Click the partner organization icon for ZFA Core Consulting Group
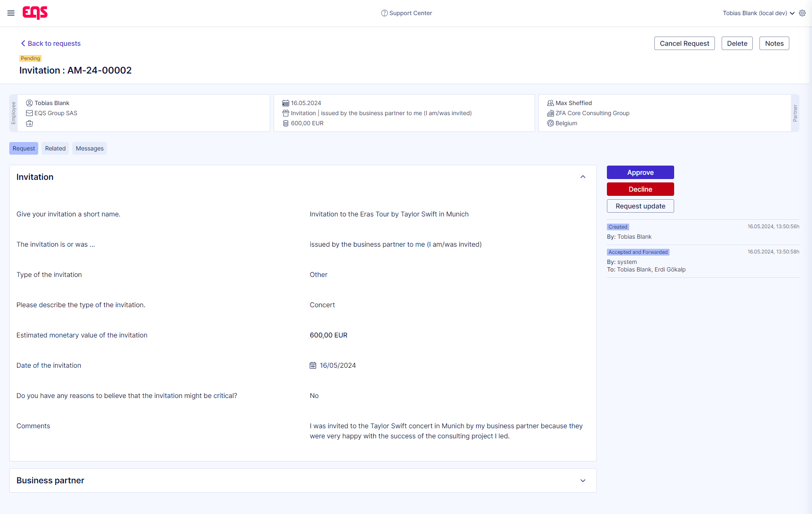Viewport: 812px width, 514px height. [550, 113]
